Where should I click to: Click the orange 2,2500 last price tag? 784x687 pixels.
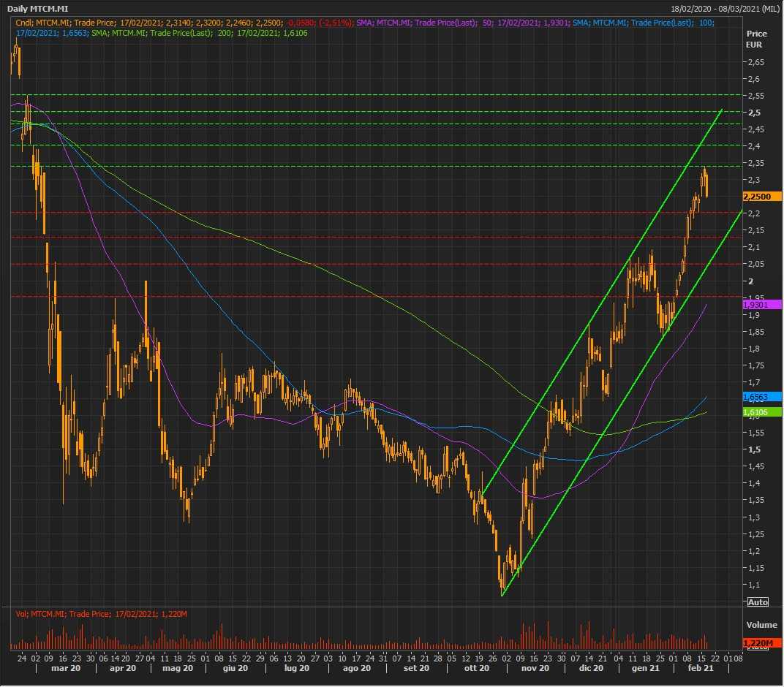click(761, 197)
